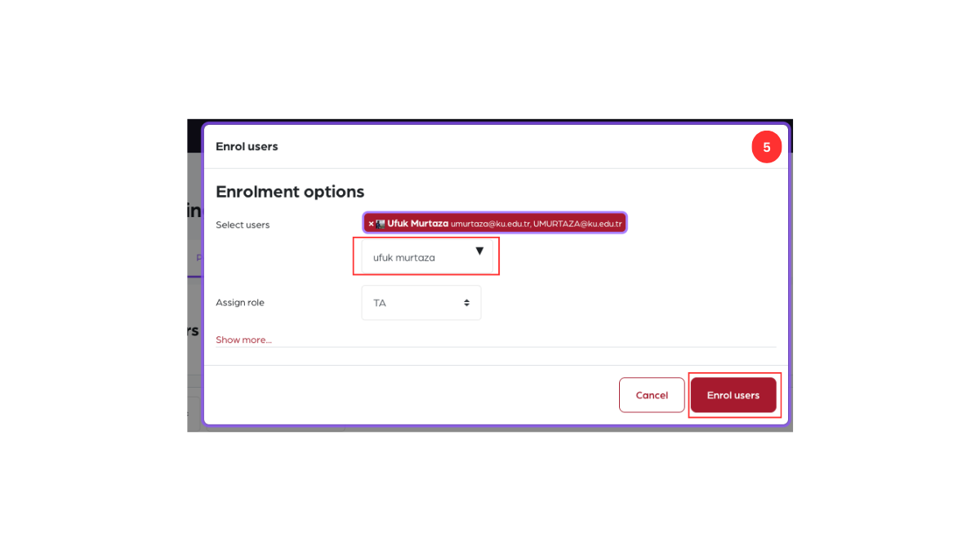This screenshot has height=551, width=980.
Task: Click the up-down arrows on the role selector
Action: [467, 303]
